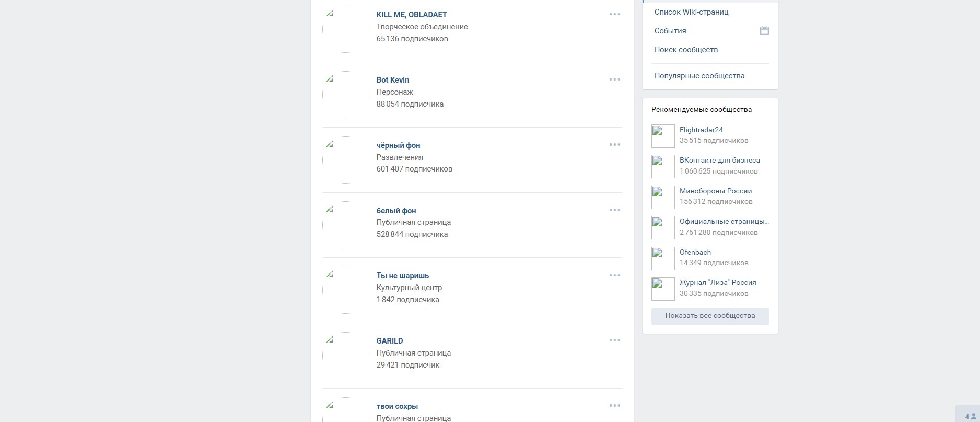Show actions menu for белый фон
Image resolution: width=980 pixels, height=422 pixels.
[x=614, y=210]
